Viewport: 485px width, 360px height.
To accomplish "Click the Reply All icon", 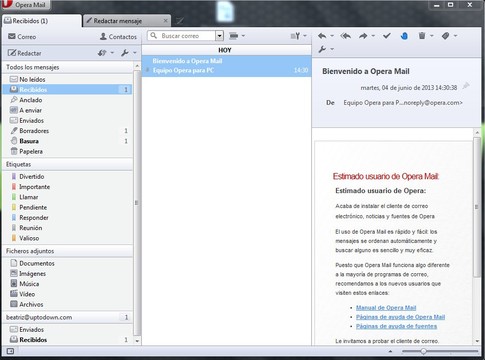I will [x=346, y=36].
